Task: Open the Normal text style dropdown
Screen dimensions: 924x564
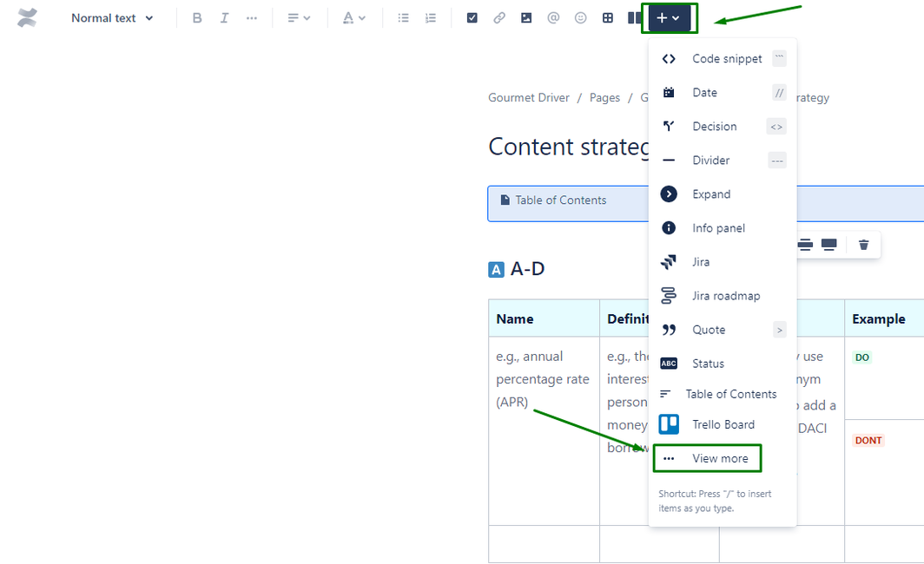Action: tap(112, 18)
